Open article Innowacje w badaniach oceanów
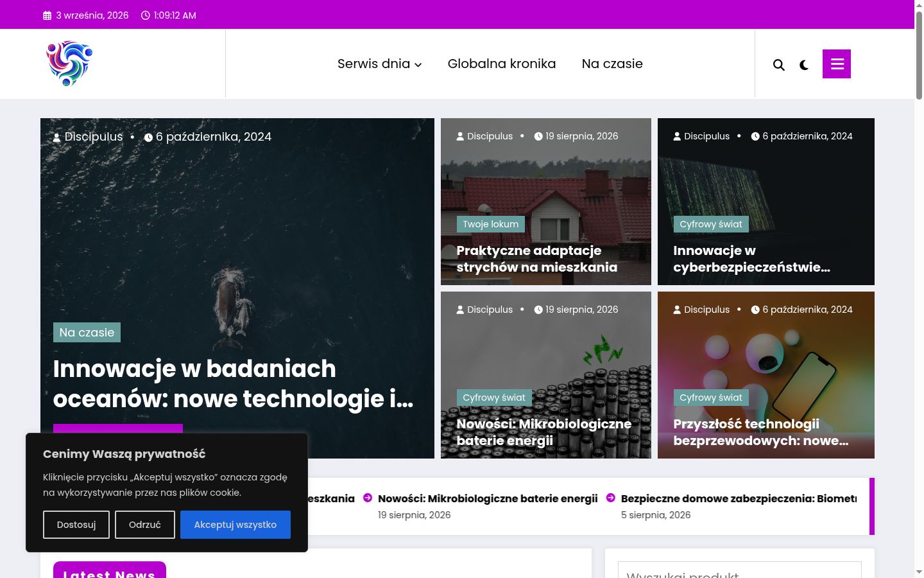The image size is (924, 578). (x=234, y=383)
